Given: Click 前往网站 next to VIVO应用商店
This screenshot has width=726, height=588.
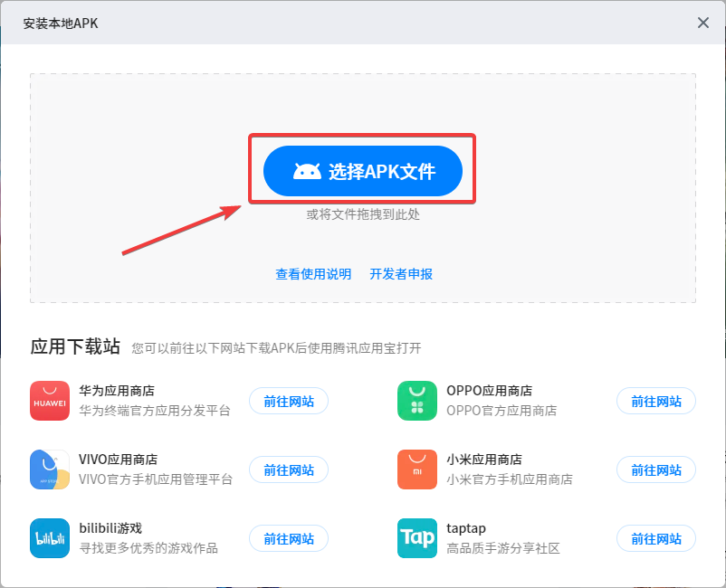Looking at the screenshot, I should [x=288, y=469].
